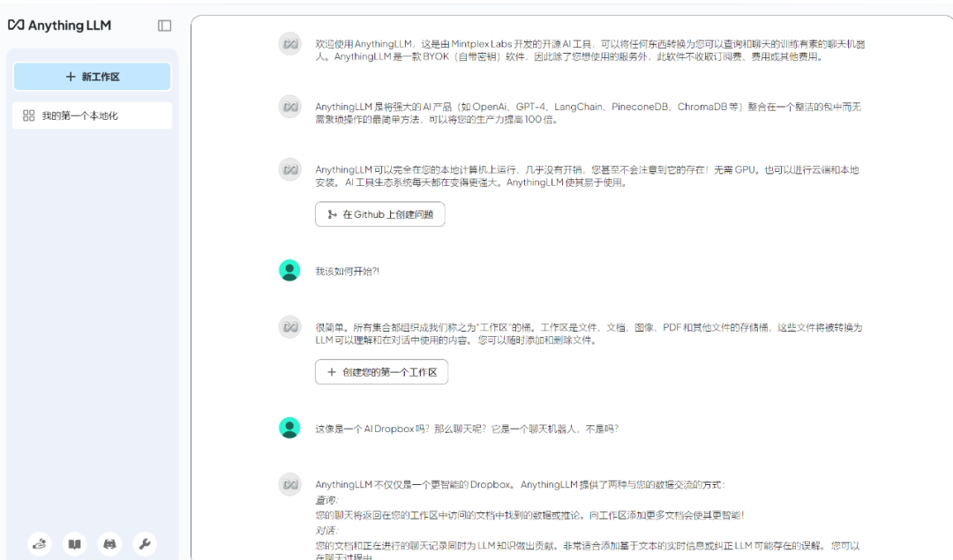Click the grid icon beside 我的第一个本地化
The image size is (953, 560).
point(28,116)
